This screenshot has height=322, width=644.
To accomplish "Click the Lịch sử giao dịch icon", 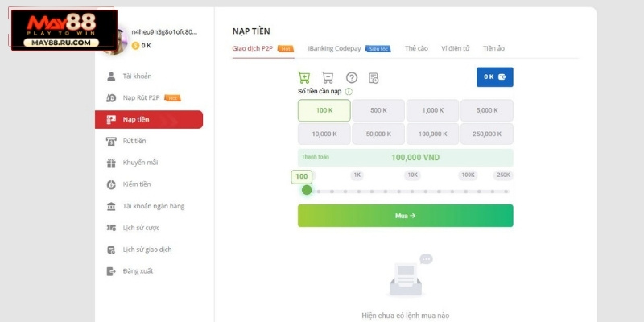I will point(111,250).
